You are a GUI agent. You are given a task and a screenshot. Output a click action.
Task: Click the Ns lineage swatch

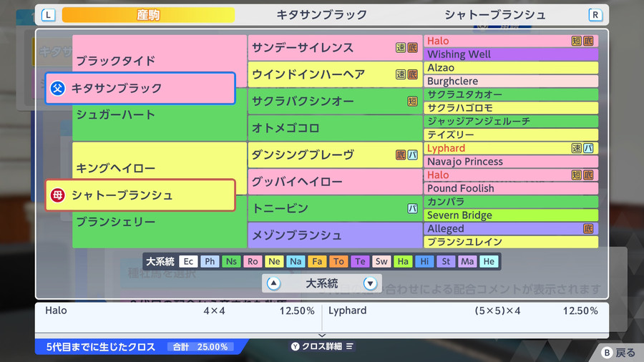tap(231, 261)
